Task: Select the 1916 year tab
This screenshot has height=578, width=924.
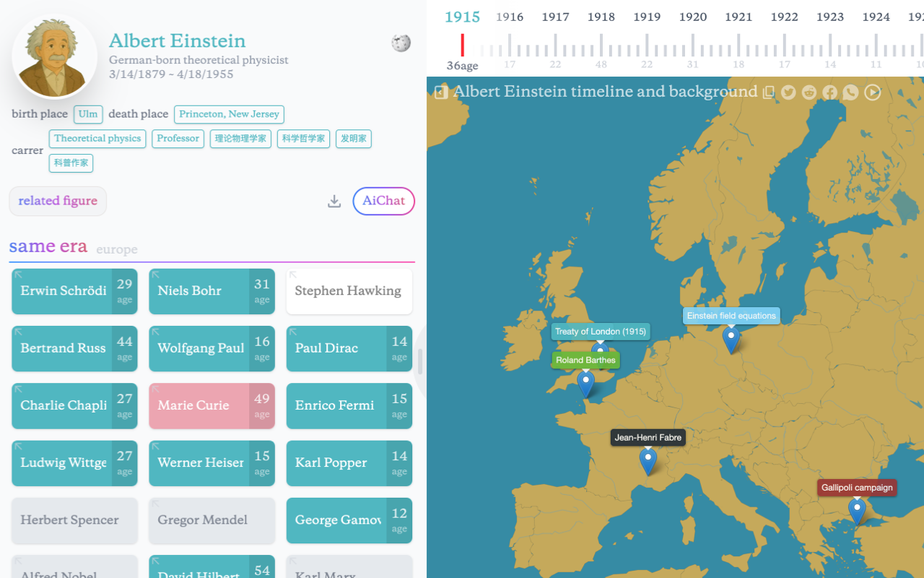Action: tap(509, 17)
